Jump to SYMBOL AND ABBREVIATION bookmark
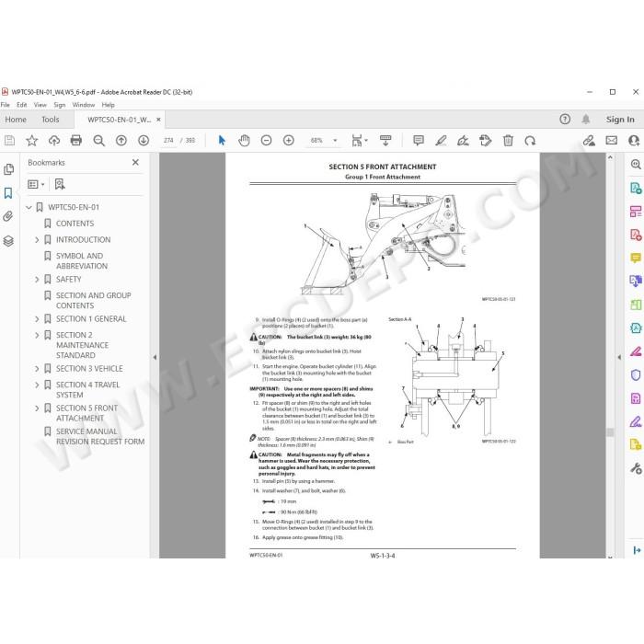644x644 pixels. click(x=80, y=260)
